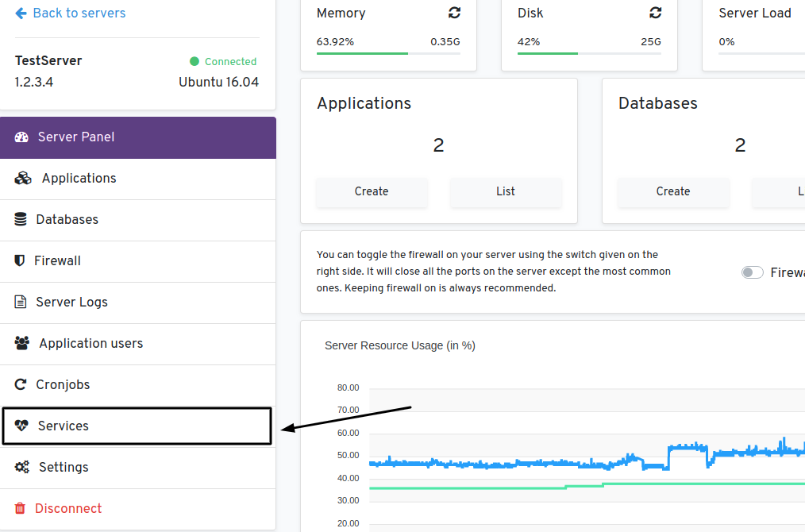Refresh the Memory usage card

[454, 13]
